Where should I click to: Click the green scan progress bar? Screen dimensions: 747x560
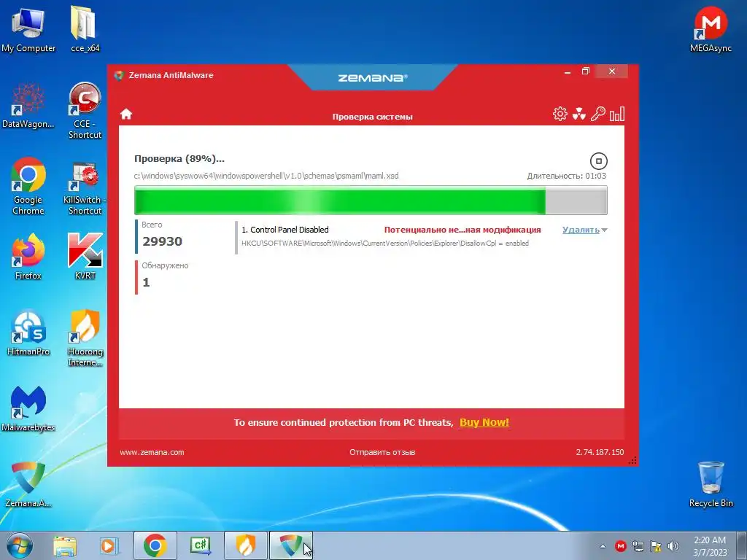pos(371,200)
